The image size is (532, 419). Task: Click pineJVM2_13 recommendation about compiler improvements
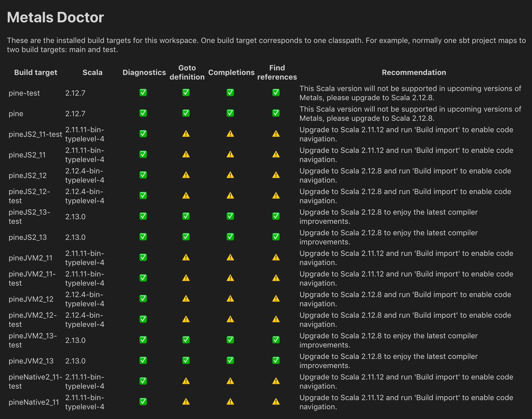pyautogui.click(x=388, y=361)
